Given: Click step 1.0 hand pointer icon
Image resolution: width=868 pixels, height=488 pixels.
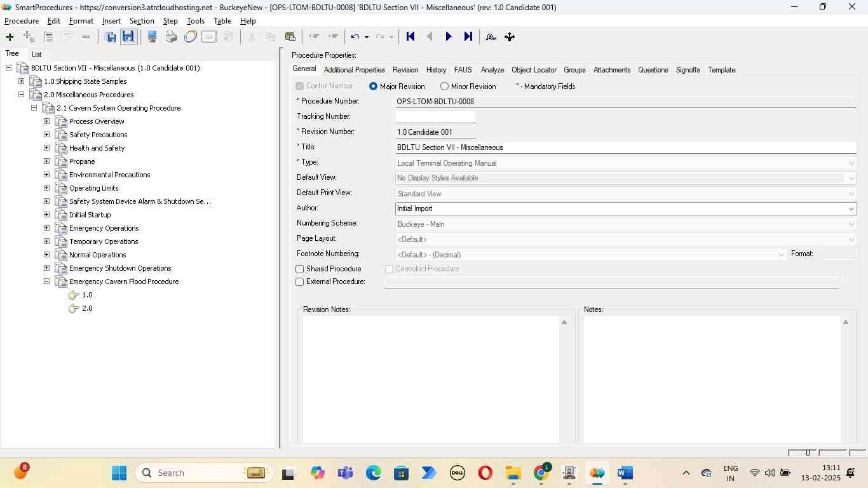Looking at the screenshot, I should pyautogui.click(x=74, y=295).
